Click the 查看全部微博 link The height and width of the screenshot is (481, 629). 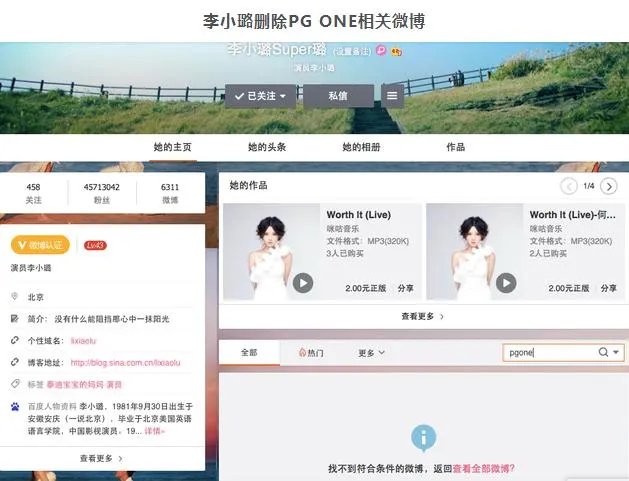pyautogui.click(x=483, y=469)
